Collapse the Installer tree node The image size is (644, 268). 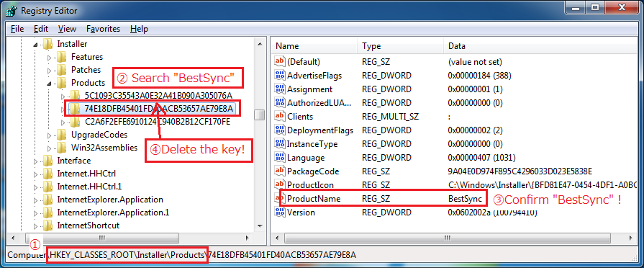[36, 44]
